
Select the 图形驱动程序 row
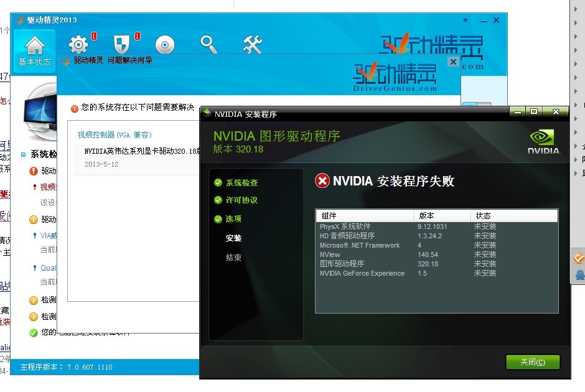click(436, 264)
